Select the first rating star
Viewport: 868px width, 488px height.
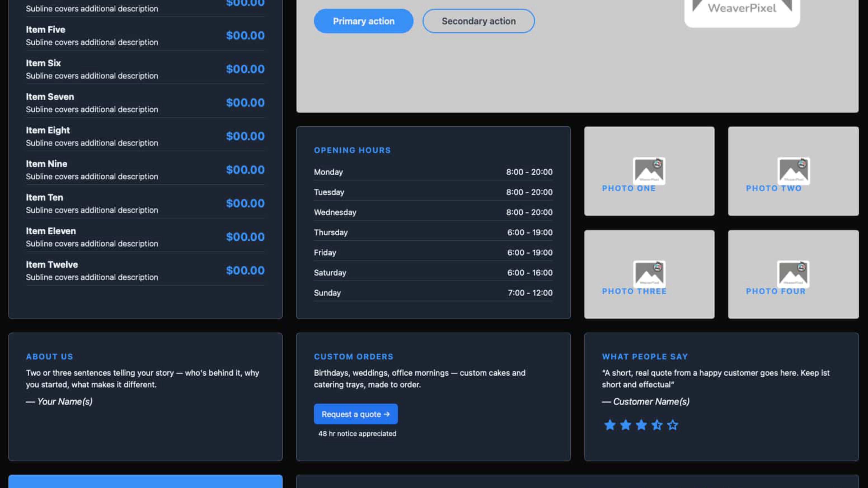(610, 425)
